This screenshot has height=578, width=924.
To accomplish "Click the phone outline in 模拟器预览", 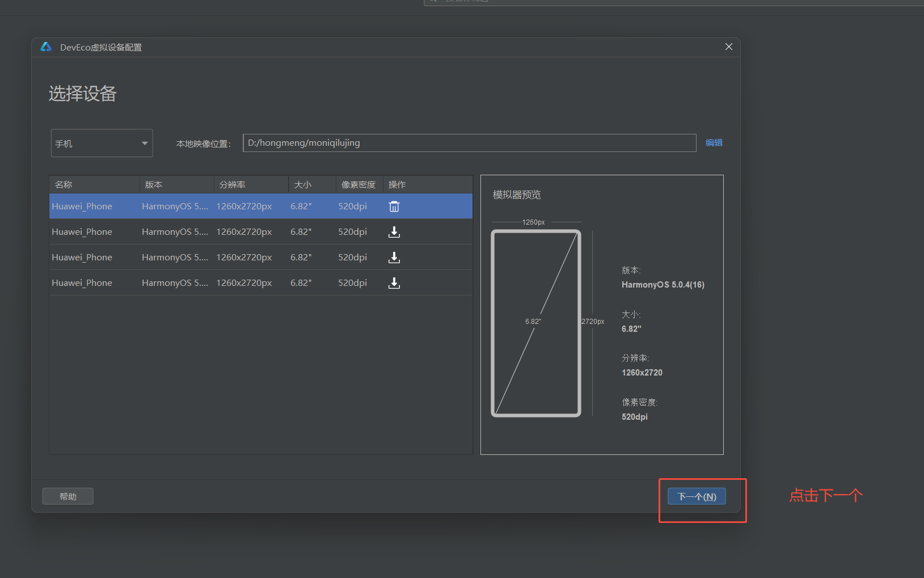I will 536,323.
